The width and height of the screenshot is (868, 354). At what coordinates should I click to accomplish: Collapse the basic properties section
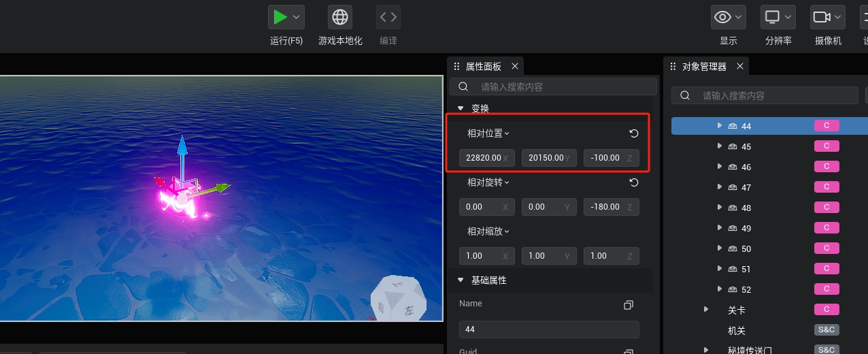pos(461,280)
